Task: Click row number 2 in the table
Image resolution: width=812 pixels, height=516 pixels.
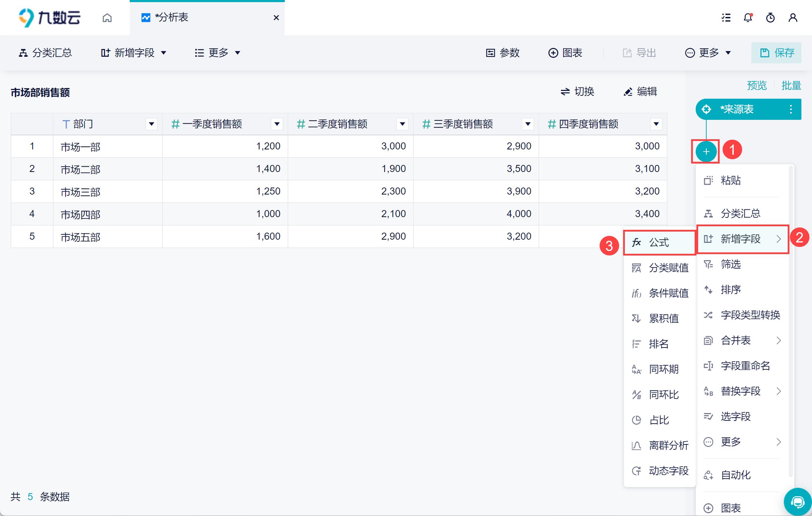Action: click(x=32, y=169)
